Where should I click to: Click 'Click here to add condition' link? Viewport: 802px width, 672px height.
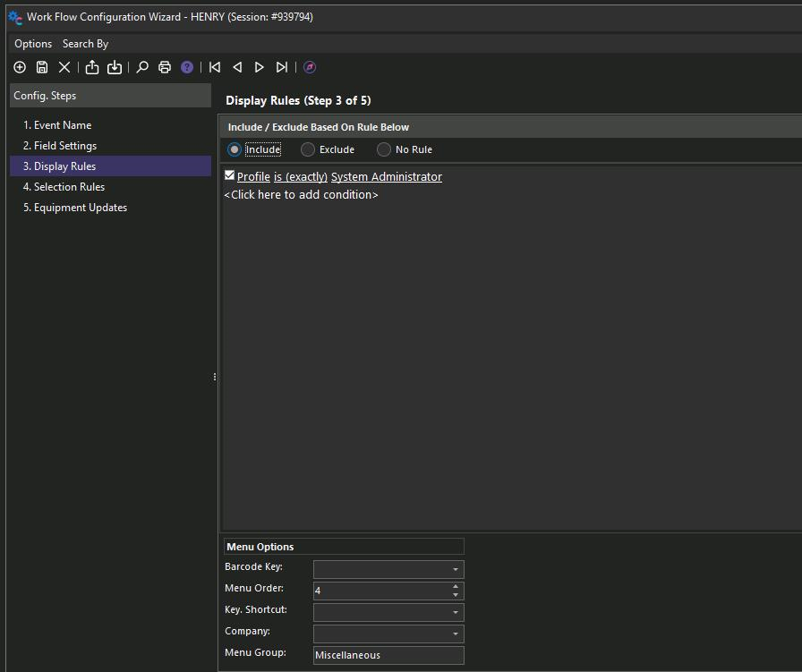[301, 194]
